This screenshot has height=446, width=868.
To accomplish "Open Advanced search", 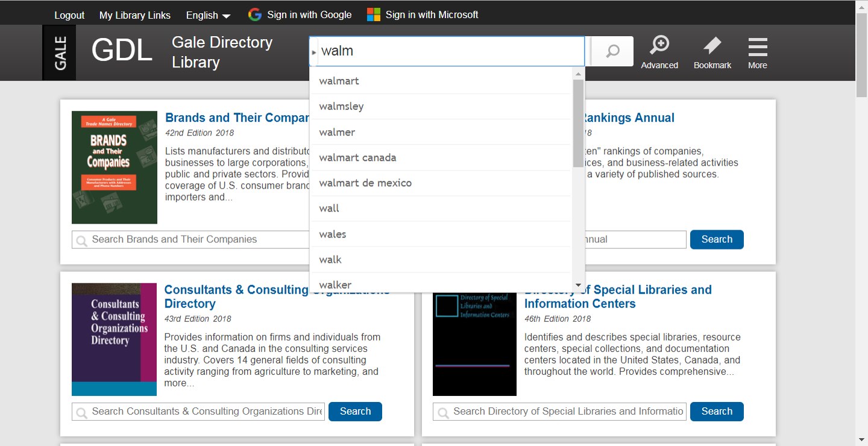I will coord(659,52).
